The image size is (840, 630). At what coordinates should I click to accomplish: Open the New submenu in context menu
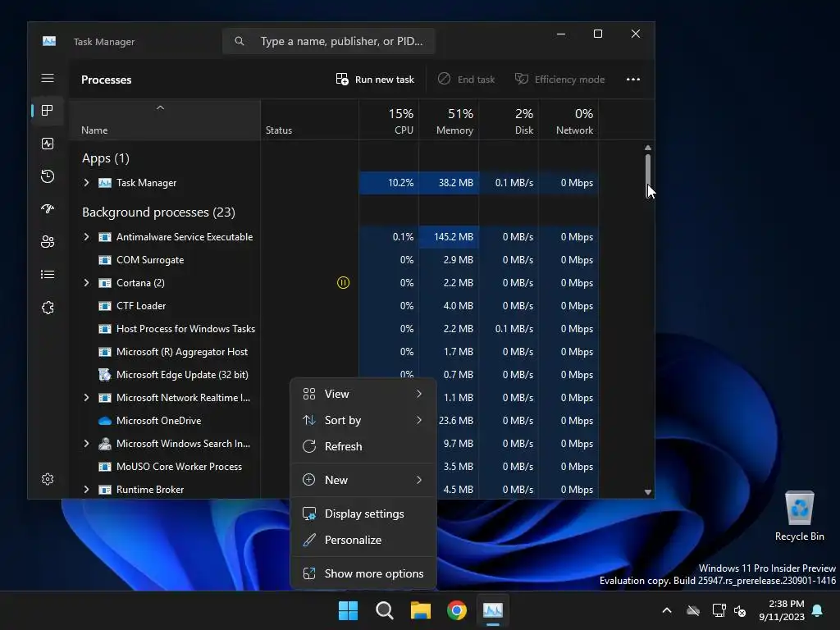point(363,480)
